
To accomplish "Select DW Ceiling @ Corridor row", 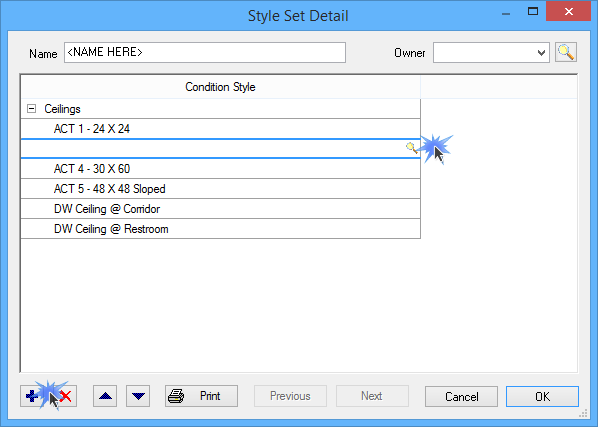I will click(x=220, y=209).
